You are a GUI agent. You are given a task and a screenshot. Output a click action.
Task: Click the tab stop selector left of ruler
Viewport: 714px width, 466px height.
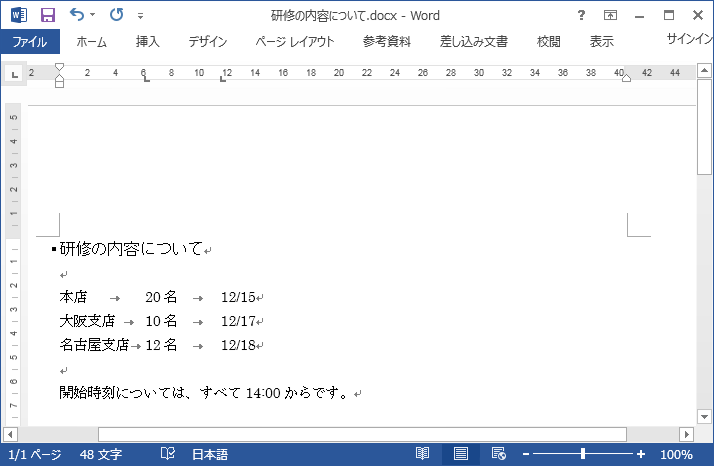pos(14,74)
